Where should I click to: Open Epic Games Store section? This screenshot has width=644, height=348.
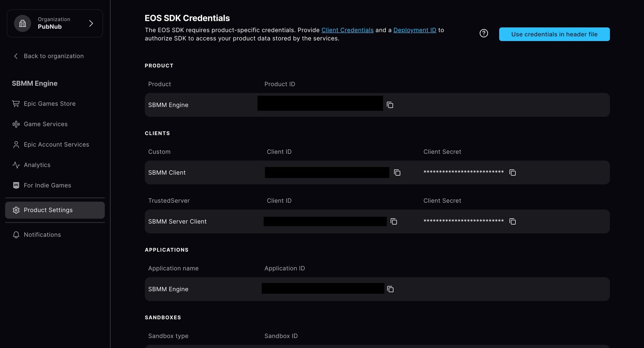(49, 104)
